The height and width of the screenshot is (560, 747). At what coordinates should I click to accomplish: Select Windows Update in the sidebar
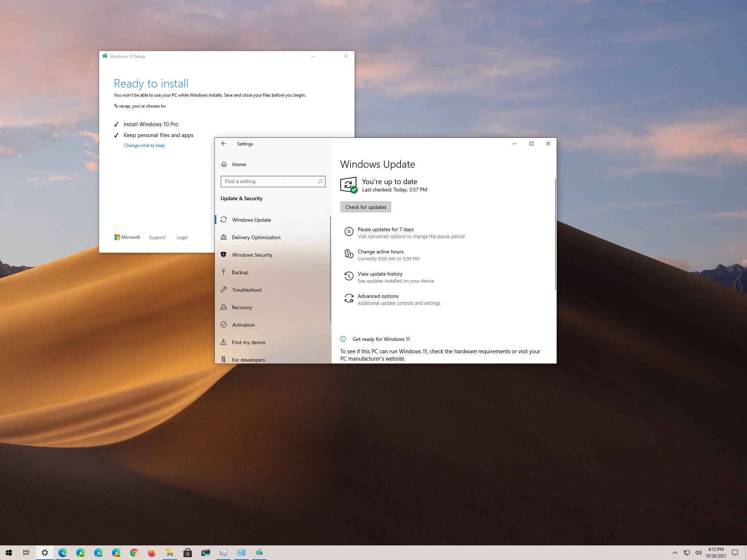(x=272, y=220)
